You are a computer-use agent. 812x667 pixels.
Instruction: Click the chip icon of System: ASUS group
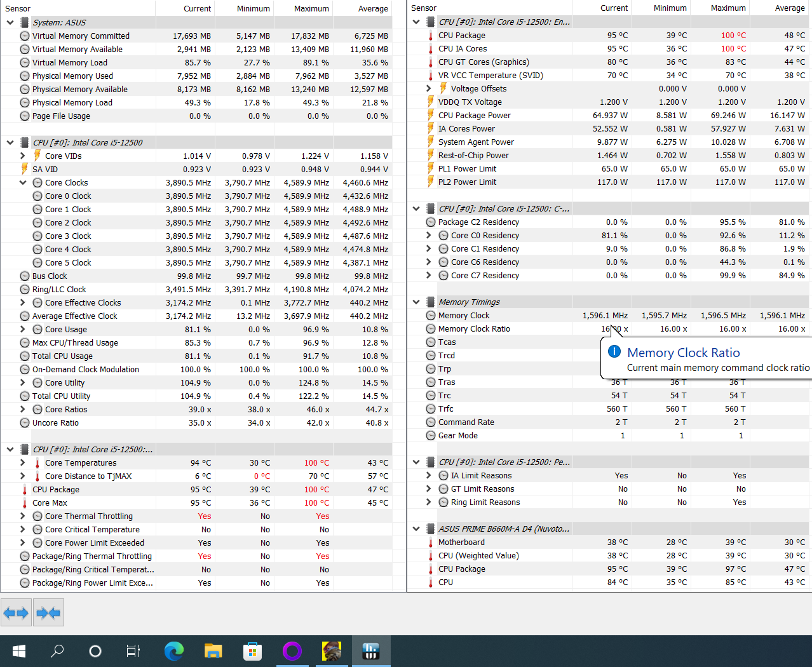tap(25, 22)
